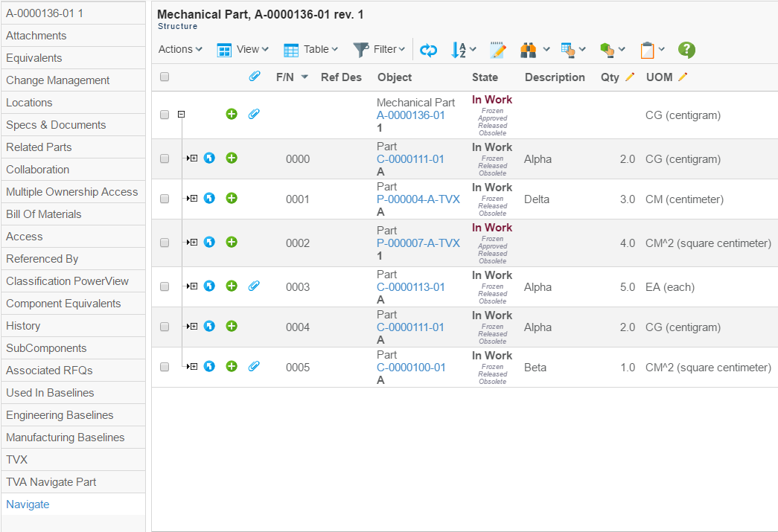Click the refresh structure icon

tap(428, 50)
